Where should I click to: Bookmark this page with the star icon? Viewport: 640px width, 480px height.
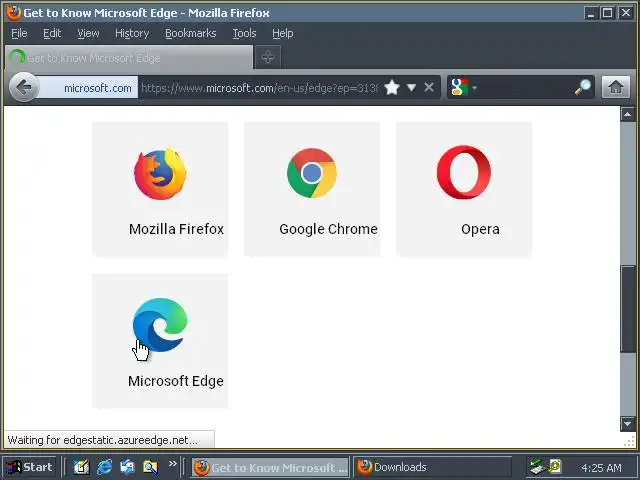392,87
